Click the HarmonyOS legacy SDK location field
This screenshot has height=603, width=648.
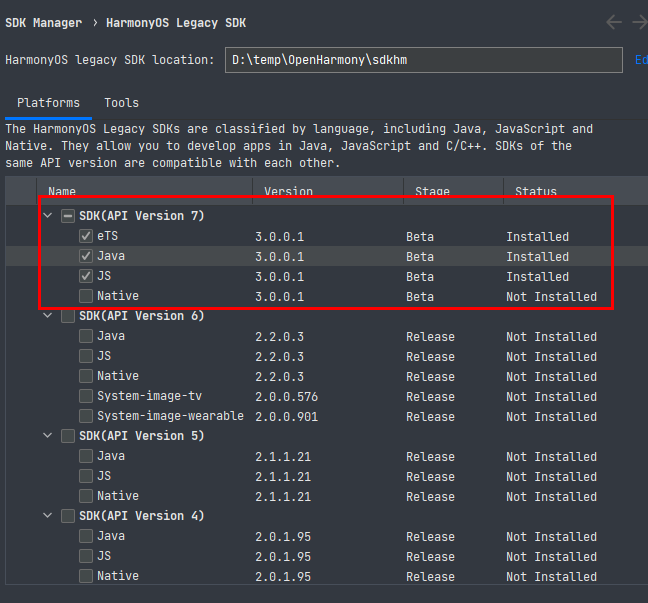pyautogui.click(x=424, y=60)
